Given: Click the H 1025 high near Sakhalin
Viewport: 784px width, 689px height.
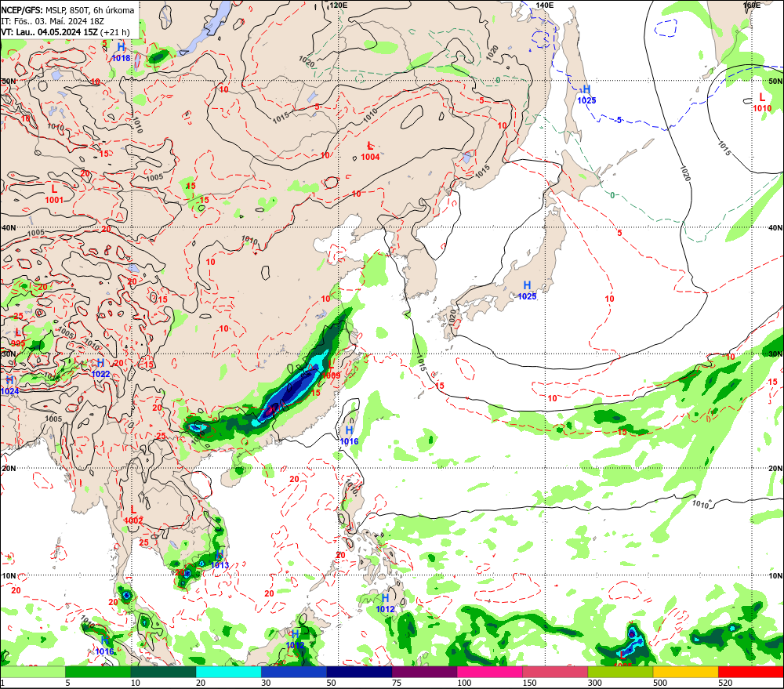Looking at the screenshot, I should pyautogui.click(x=586, y=95).
